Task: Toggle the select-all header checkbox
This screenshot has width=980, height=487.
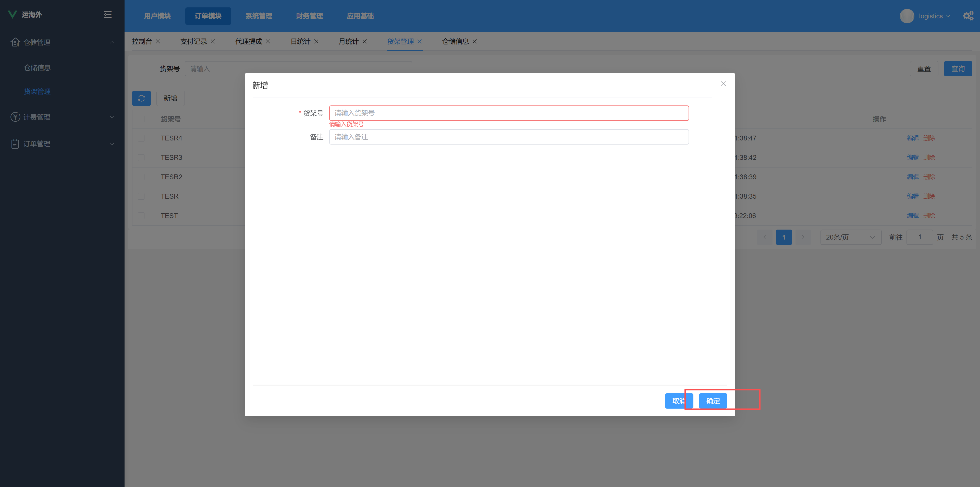Action: click(x=141, y=119)
